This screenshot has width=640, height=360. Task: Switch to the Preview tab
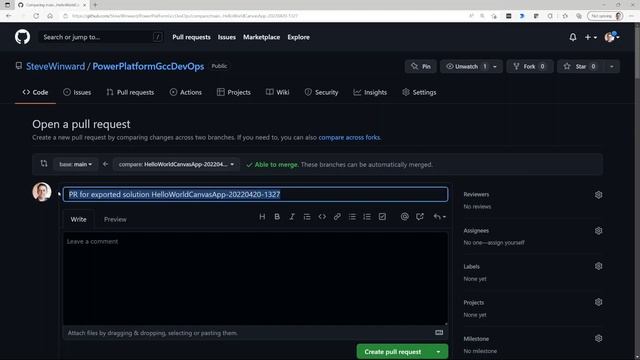pyautogui.click(x=115, y=220)
